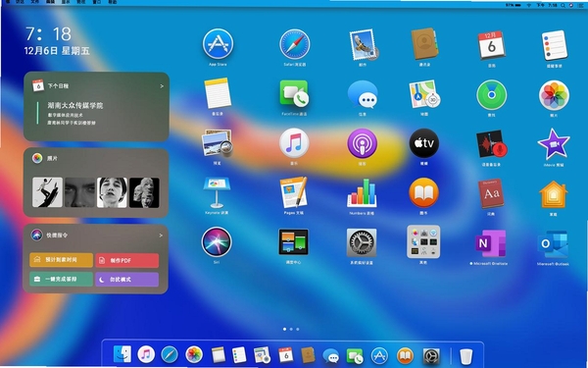The width and height of the screenshot is (588, 368).
Task: Open App Store from the Launchpad grid
Action: (218, 44)
